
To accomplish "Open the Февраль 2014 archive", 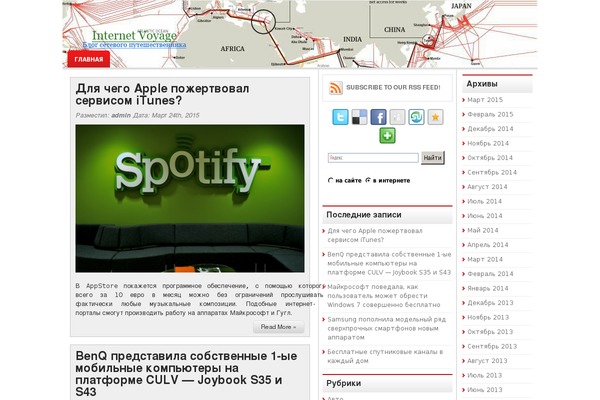I will pos(490,274).
